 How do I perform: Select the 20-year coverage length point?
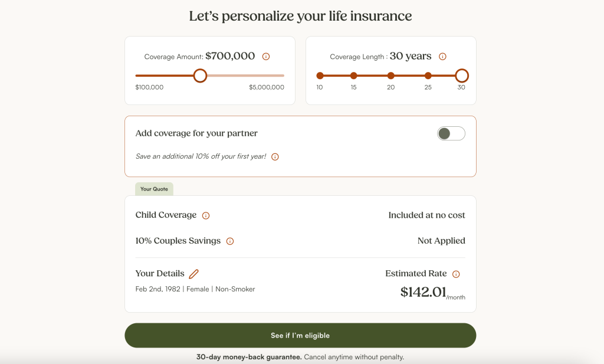(x=390, y=76)
